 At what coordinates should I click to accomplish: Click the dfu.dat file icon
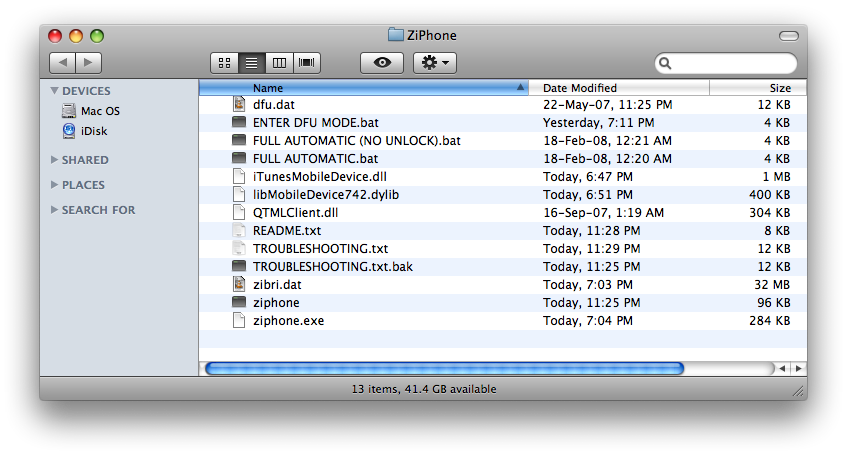(239, 104)
